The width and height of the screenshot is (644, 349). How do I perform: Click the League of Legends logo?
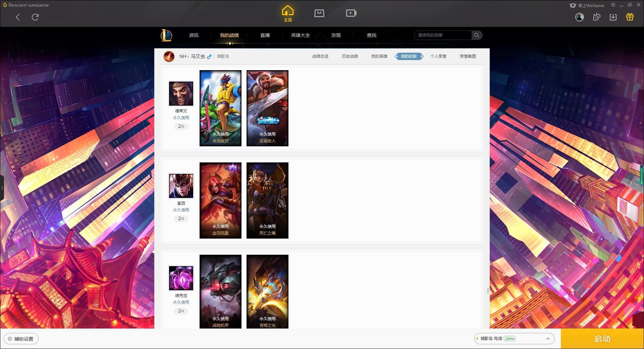[166, 35]
